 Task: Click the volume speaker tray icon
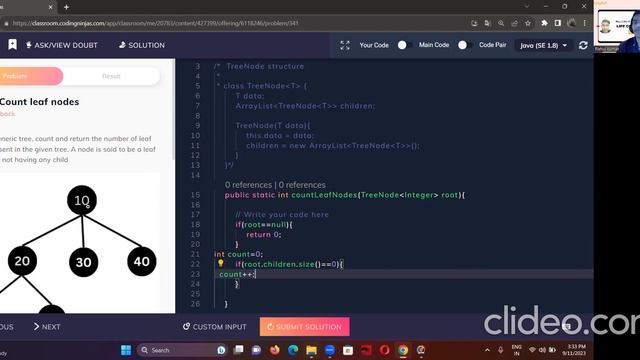click(x=542, y=350)
